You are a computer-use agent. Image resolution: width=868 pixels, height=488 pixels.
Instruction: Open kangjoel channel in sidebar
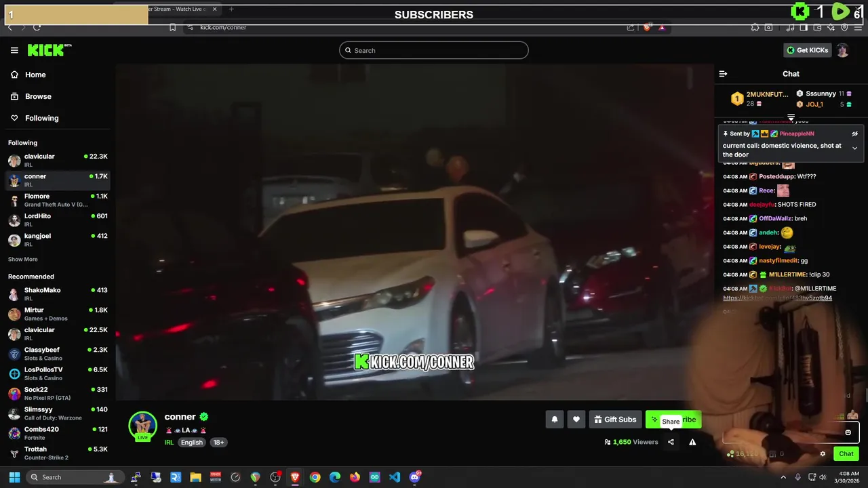(x=58, y=239)
